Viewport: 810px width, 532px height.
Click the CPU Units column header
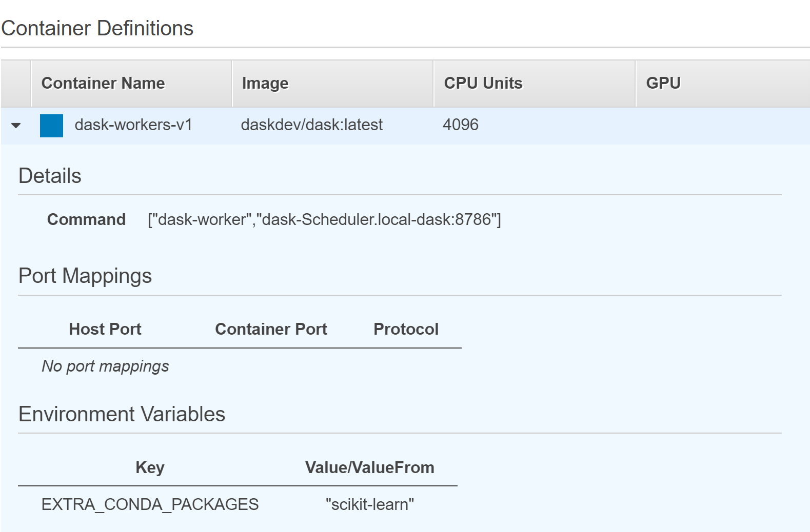[483, 83]
